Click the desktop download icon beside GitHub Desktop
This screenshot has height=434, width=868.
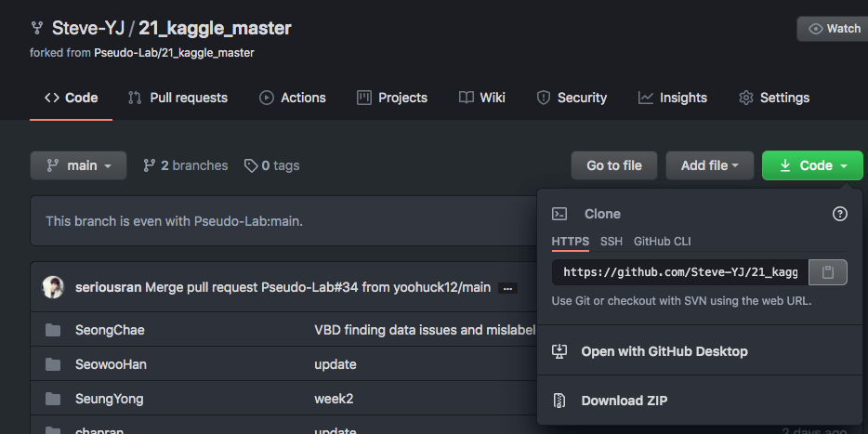pos(559,351)
